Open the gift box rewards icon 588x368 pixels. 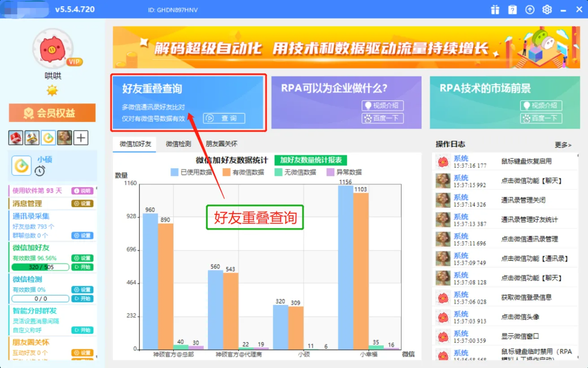(495, 9)
